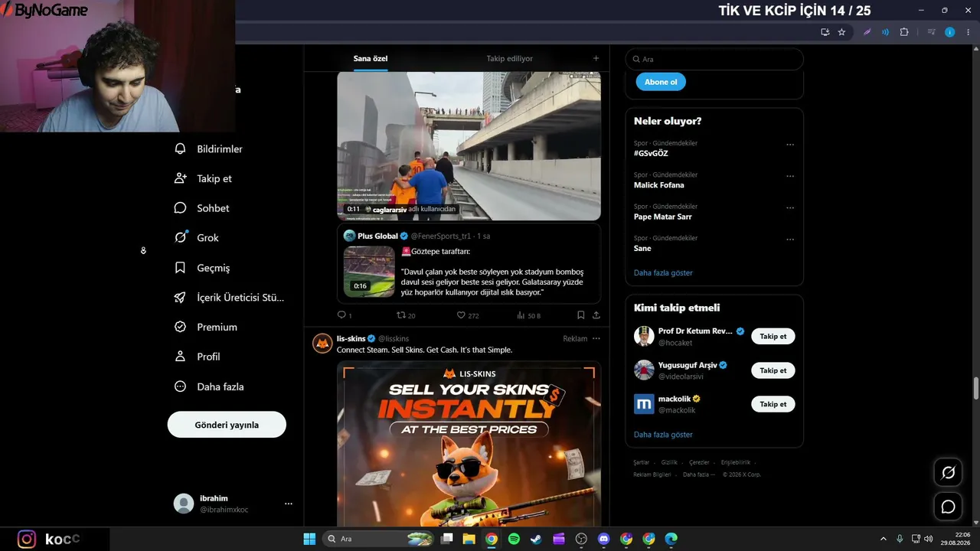Repost the post with 20 reposts

click(x=406, y=315)
